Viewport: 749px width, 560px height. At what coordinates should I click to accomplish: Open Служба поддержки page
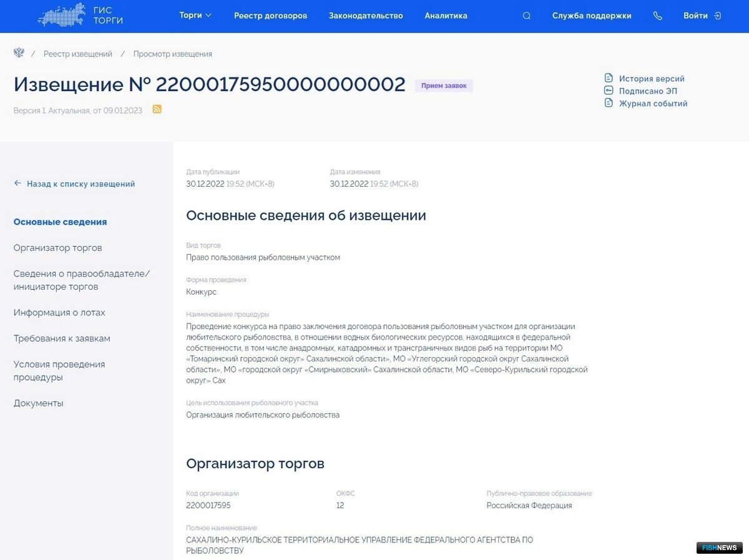pyautogui.click(x=592, y=16)
